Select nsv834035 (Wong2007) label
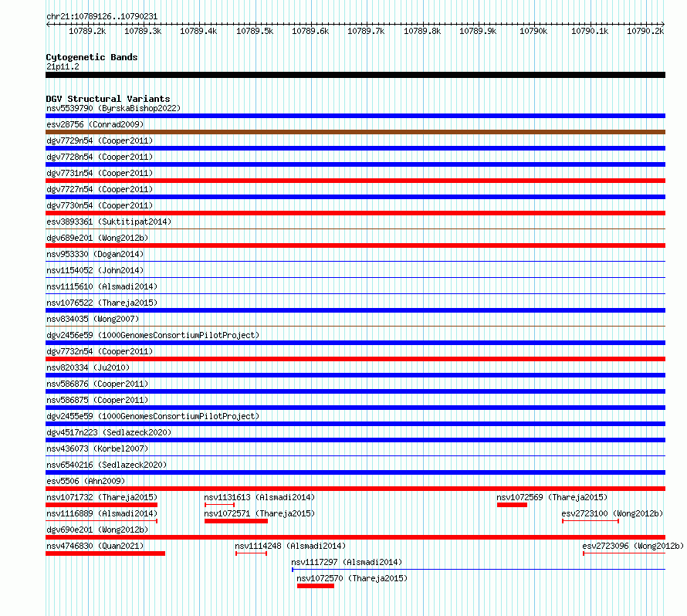This screenshot has width=687, height=616. point(93,319)
